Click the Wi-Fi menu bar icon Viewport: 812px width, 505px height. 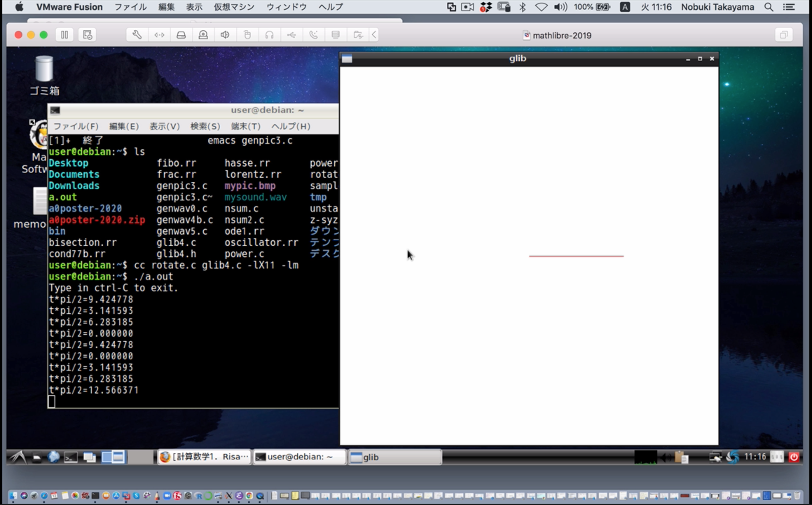click(x=541, y=7)
